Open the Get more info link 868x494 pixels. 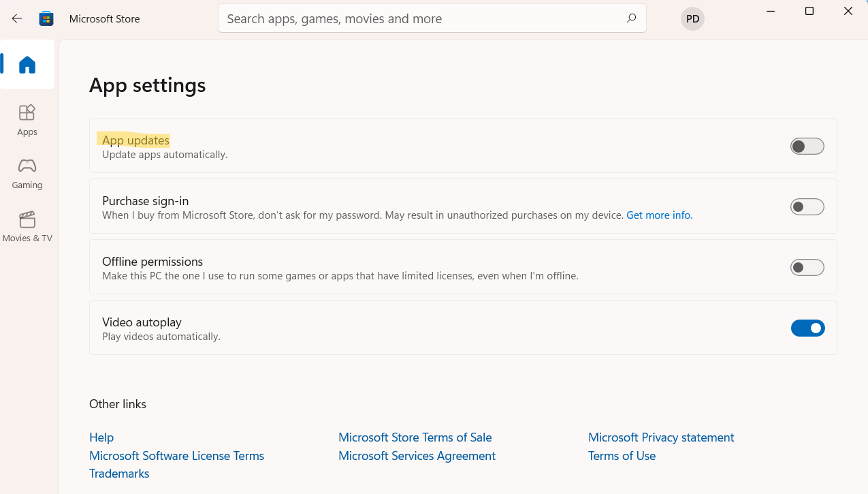[x=659, y=215]
